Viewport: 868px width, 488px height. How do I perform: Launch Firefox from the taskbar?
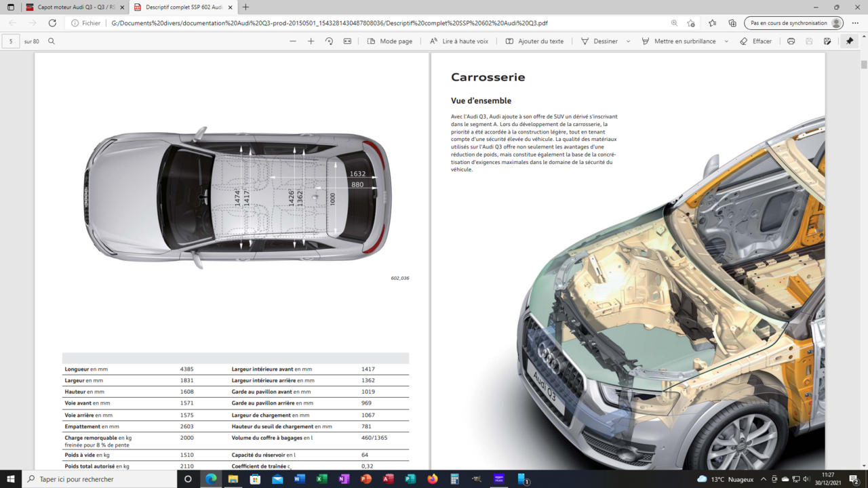pos(433,479)
